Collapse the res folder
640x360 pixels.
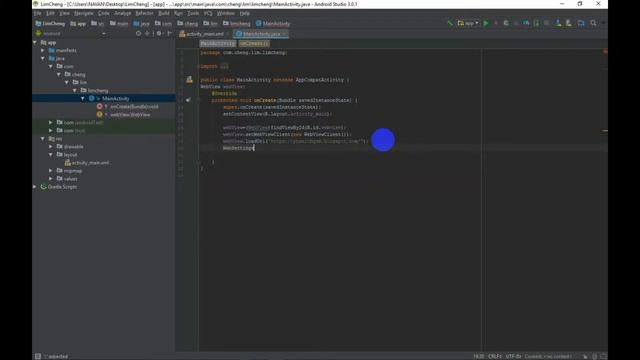point(43,138)
